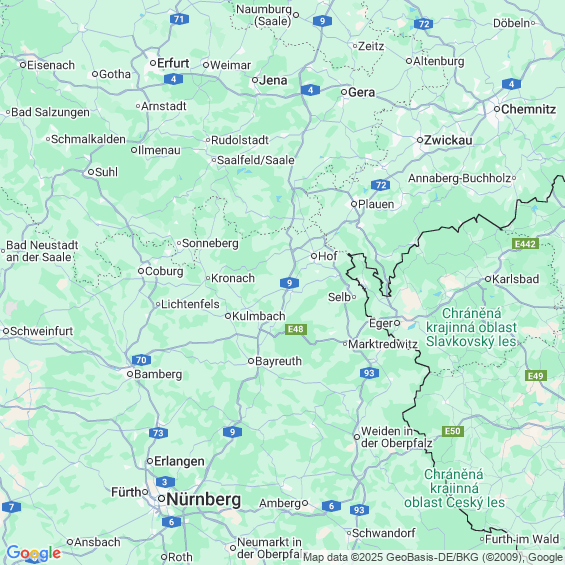Click the A72 shield near Plauen
The image size is (565, 565).
[381, 185]
